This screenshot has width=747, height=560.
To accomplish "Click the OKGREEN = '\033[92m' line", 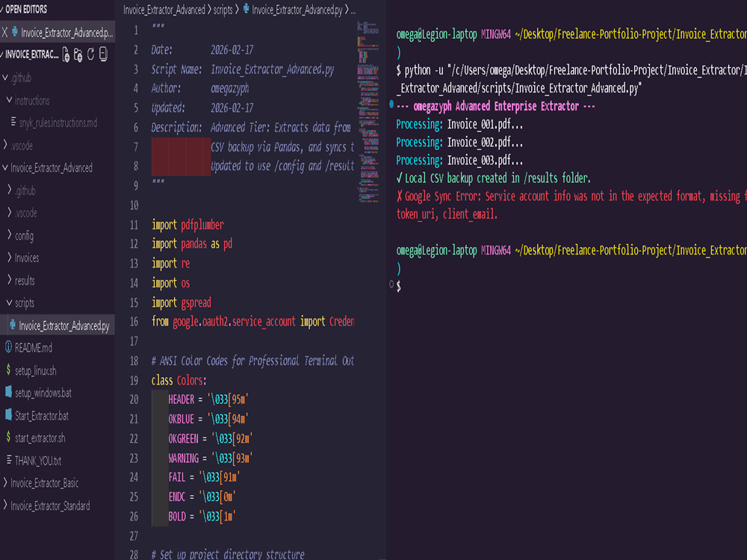I will (211, 438).
